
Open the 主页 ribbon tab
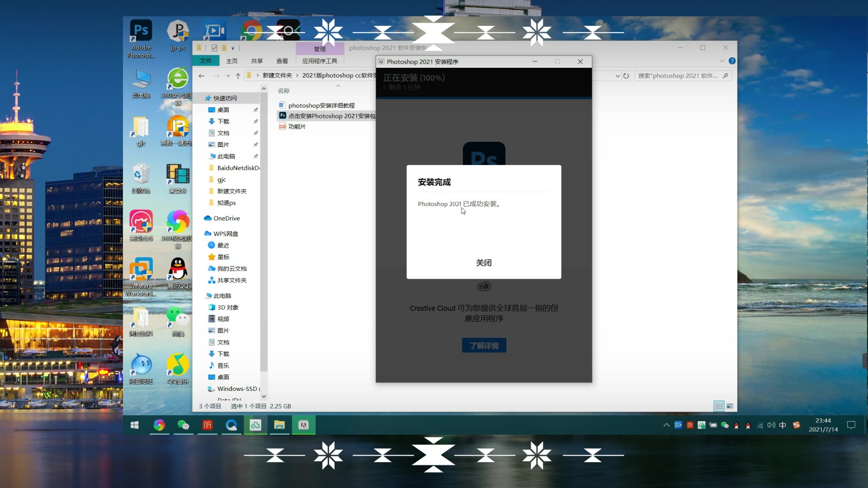(232, 61)
